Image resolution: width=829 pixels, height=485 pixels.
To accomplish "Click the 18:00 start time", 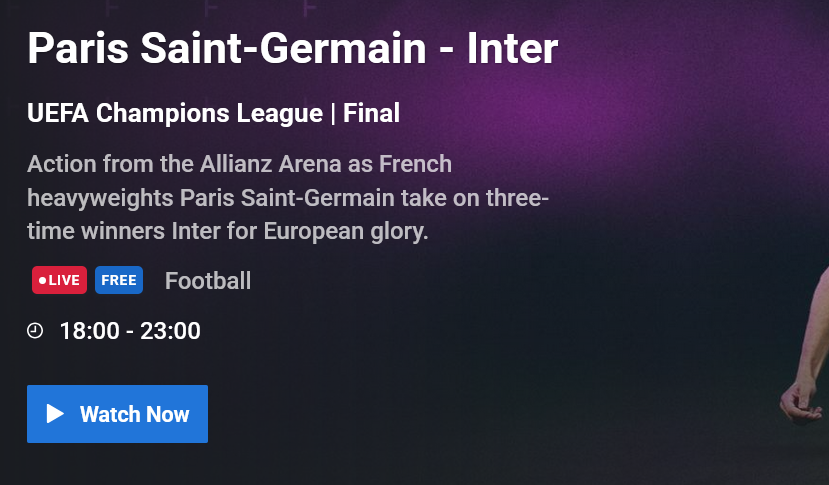I will point(89,331).
